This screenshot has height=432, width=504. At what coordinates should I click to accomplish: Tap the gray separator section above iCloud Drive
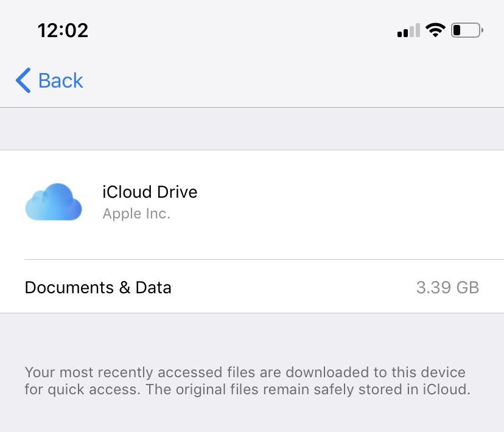pyautogui.click(x=252, y=128)
